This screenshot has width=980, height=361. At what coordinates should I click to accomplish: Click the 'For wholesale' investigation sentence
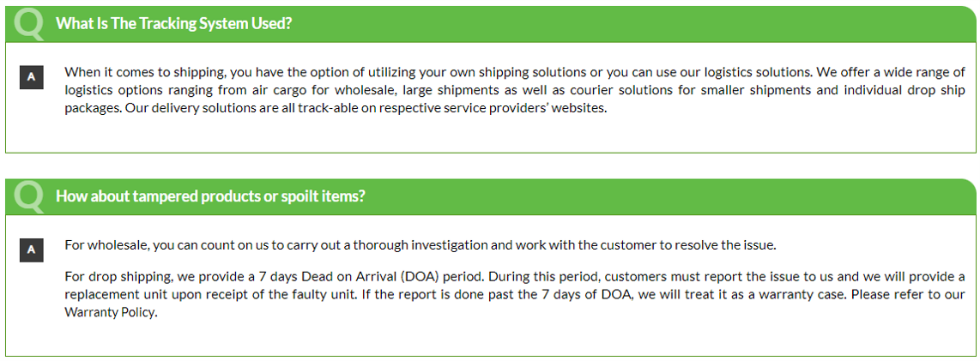(420, 245)
